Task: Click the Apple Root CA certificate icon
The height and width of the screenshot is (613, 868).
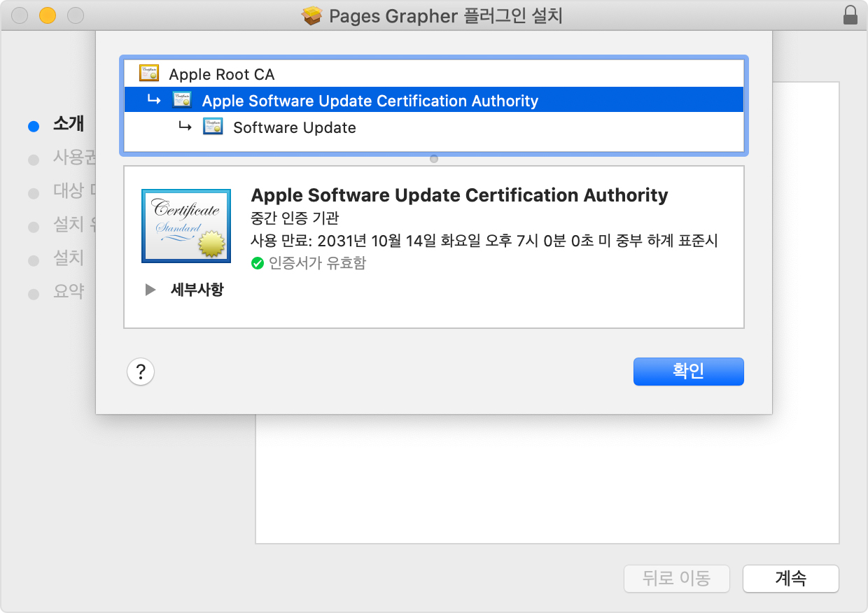Action: pos(149,73)
